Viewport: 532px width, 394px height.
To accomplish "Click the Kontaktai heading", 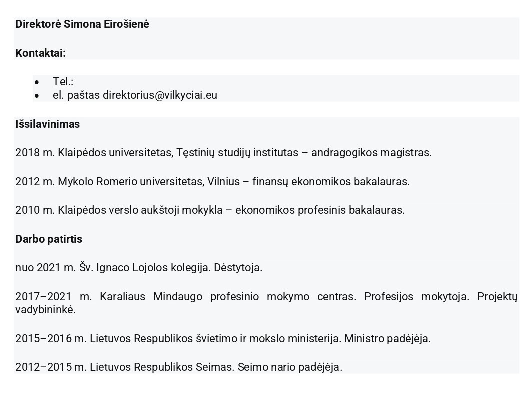I will (x=40, y=53).
